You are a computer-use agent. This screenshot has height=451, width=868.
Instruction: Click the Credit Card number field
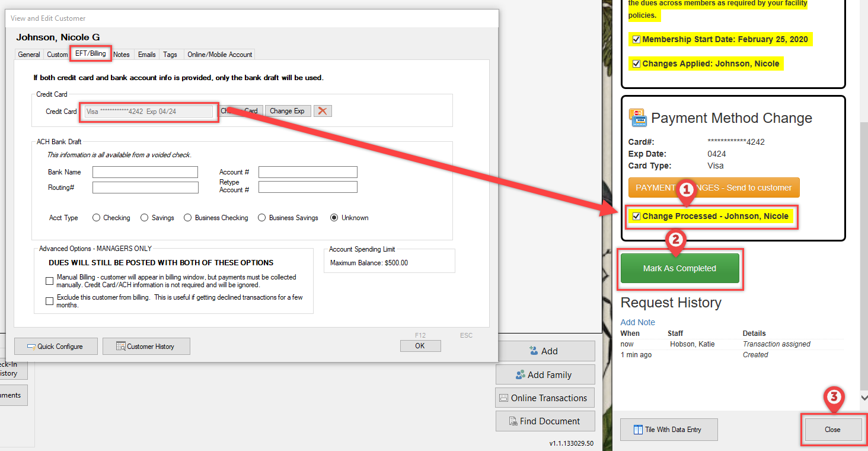coord(149,111)
